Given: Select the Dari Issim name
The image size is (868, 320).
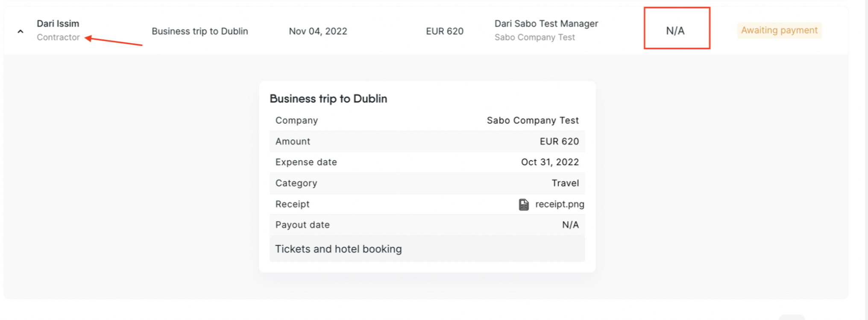Looking at the screenshot, I should [x=58, y=24].
